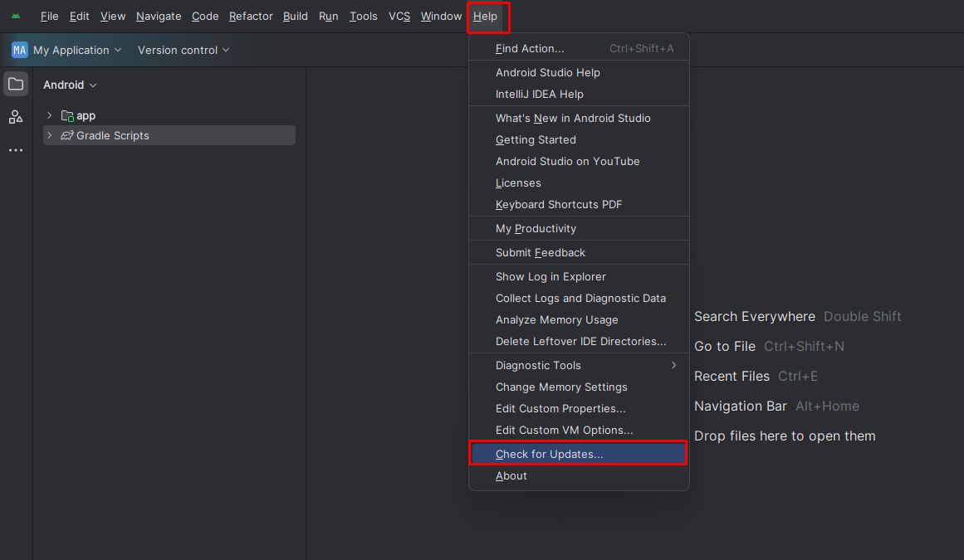Choose Edit Custom VM Options...
This screenshot has height=560, width=964.
point(579,430)
